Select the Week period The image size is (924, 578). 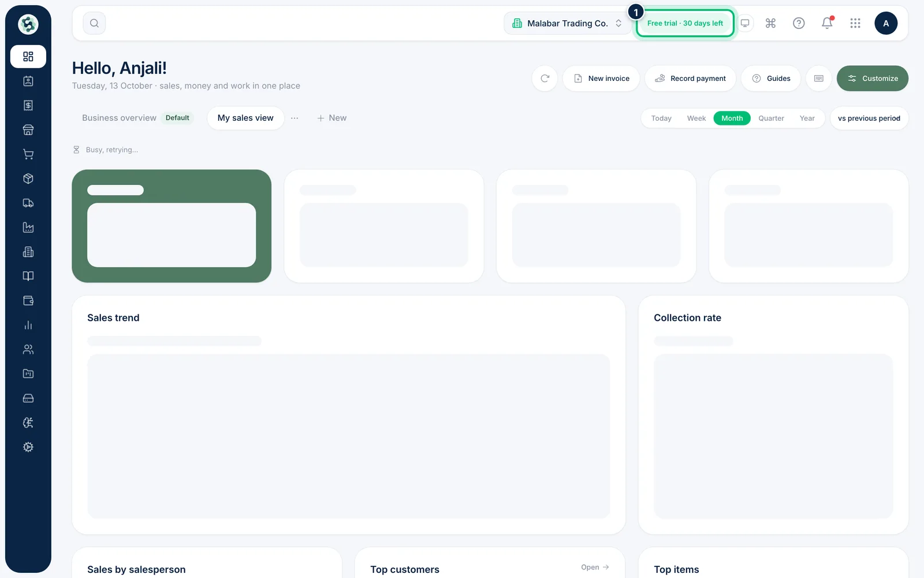point(696,118)
